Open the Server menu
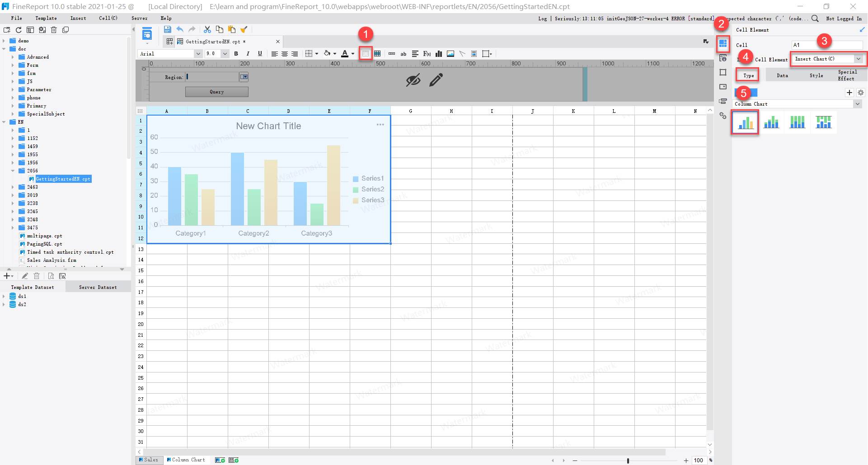This screenshot has width=868, height=465. (140, 18)
